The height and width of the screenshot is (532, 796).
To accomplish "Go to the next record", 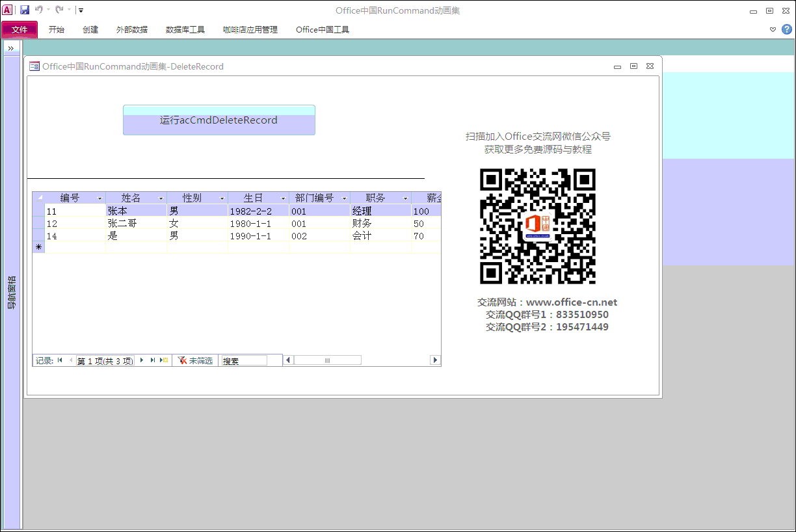I will [x=142, y=360].
